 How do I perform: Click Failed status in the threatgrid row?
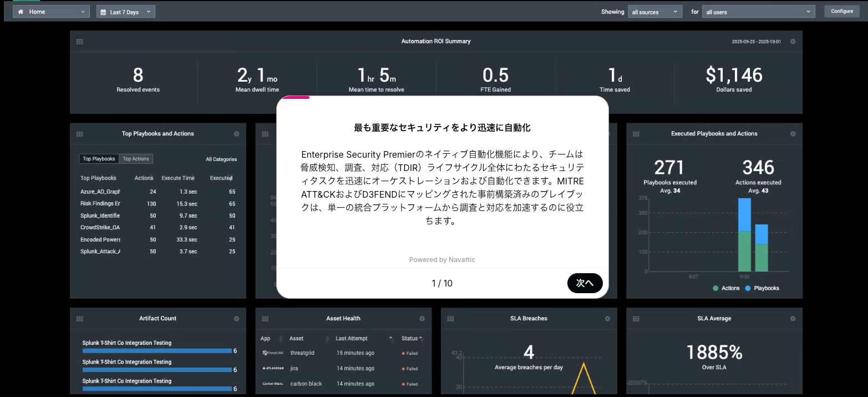(410, 353)
